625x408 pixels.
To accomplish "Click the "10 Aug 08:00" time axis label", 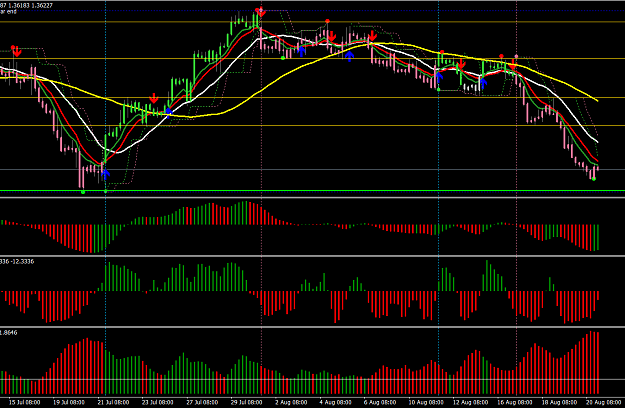I will (425, 402).
